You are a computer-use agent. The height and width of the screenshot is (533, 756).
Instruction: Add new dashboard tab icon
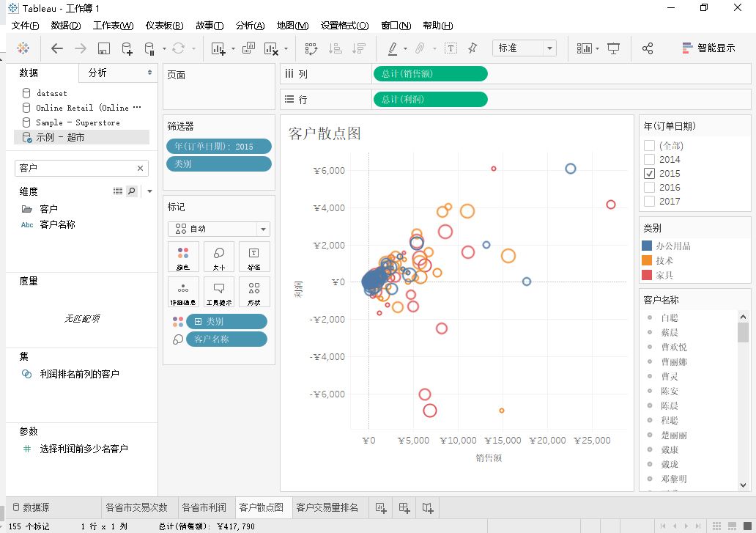(x=404, y=507)
